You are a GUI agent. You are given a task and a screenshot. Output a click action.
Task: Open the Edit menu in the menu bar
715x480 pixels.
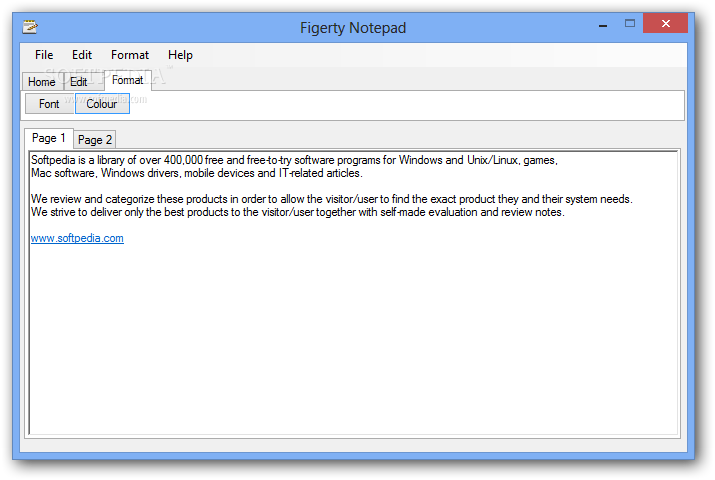coord(82,55)
